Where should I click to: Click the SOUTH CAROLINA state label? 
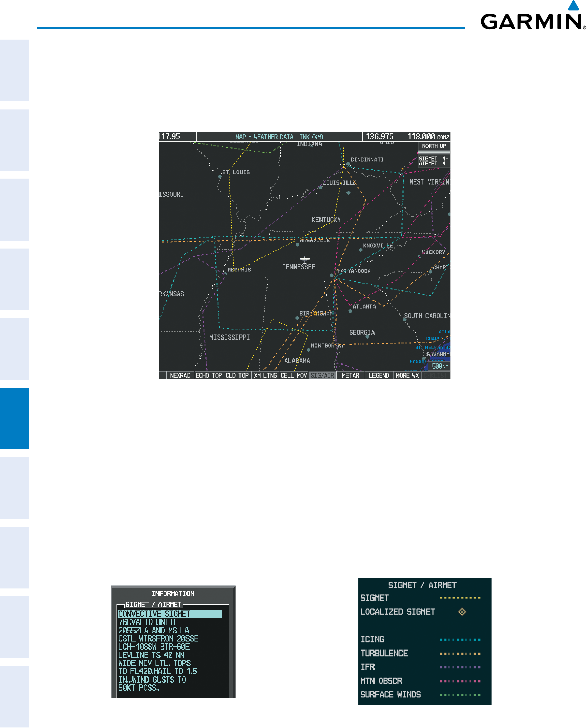click(x=427, y=316)
